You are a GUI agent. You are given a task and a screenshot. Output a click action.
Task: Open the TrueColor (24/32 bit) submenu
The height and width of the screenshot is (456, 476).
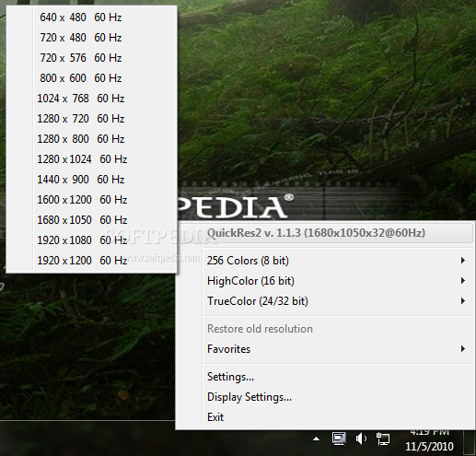pyautogui.click(x=325, y=301)
